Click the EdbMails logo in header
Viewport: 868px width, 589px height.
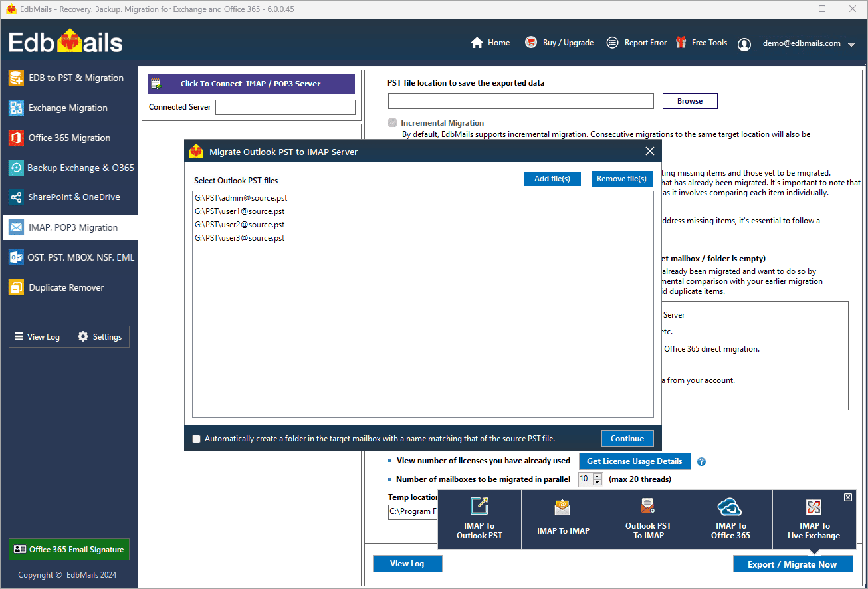coord(66,42)
